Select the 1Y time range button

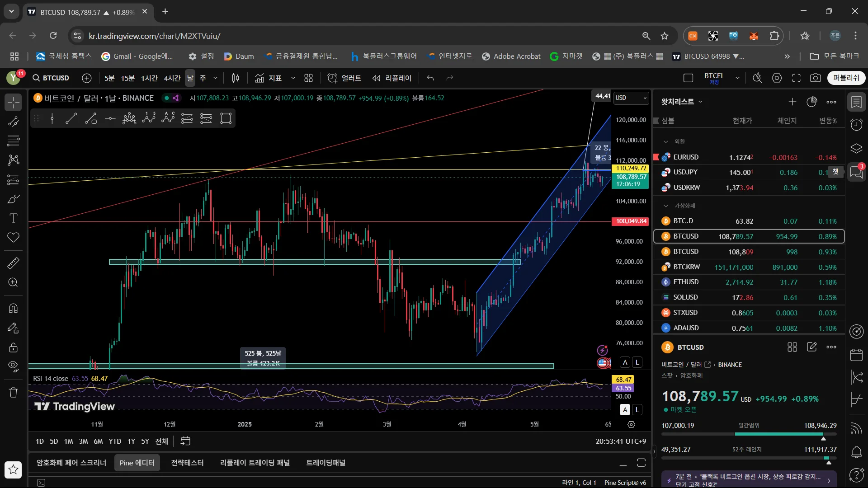[131, 441]
